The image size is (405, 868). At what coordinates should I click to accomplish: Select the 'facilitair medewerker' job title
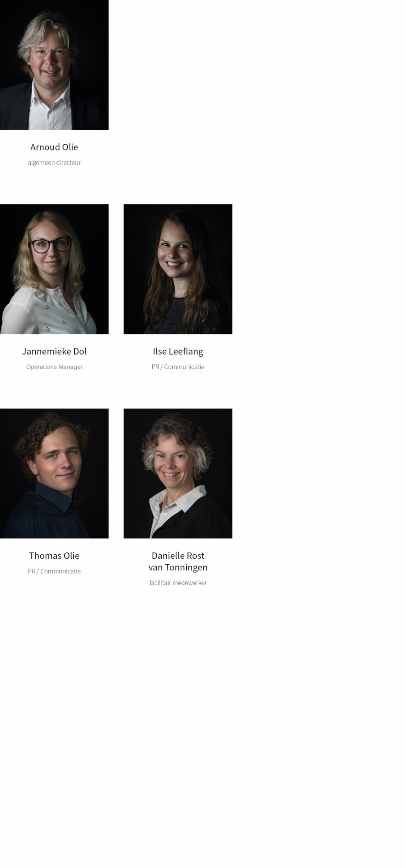click(x=178, y=583)
